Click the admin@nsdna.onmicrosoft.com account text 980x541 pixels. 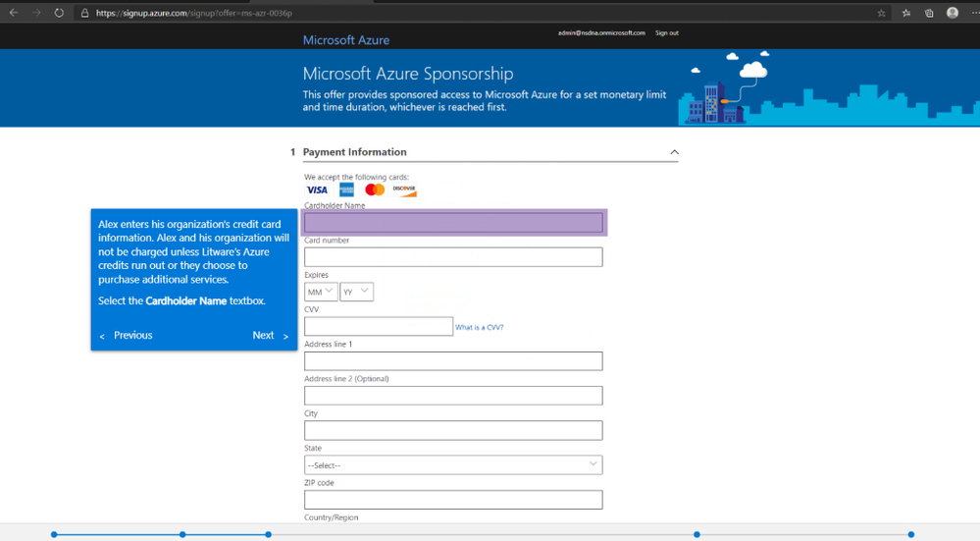(x=601, y=33)
